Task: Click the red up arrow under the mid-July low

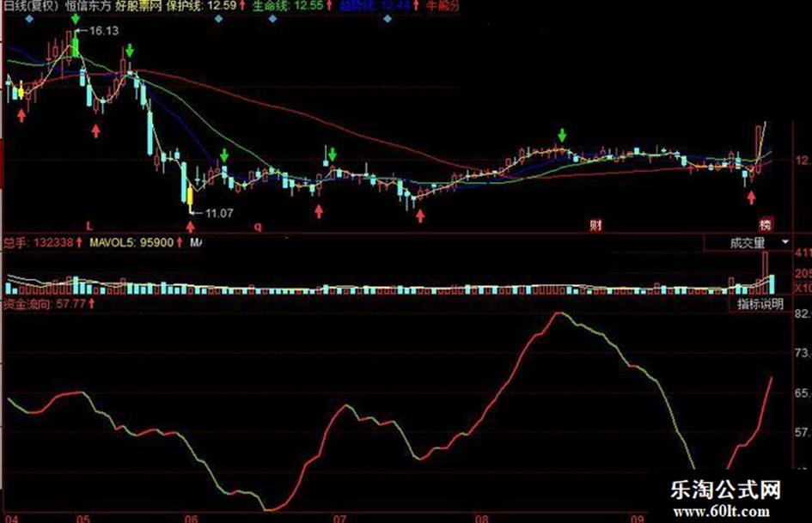Action: (420, 216)
